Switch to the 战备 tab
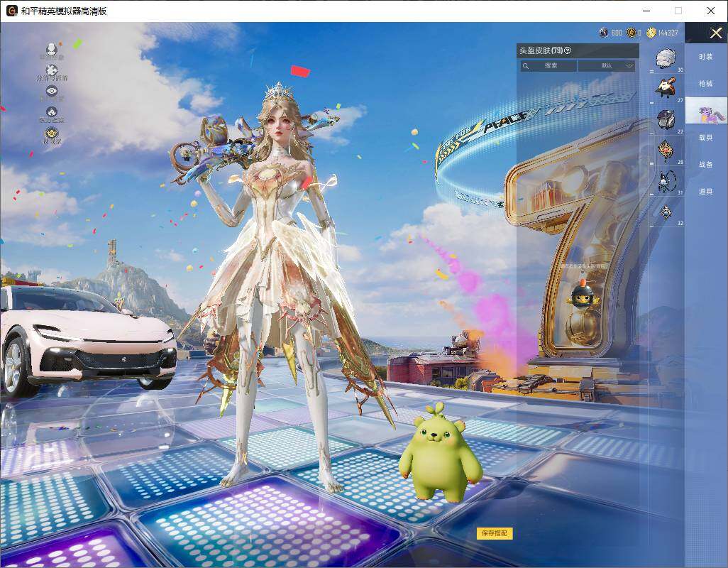Screen dimensions: 728x568 706,165
